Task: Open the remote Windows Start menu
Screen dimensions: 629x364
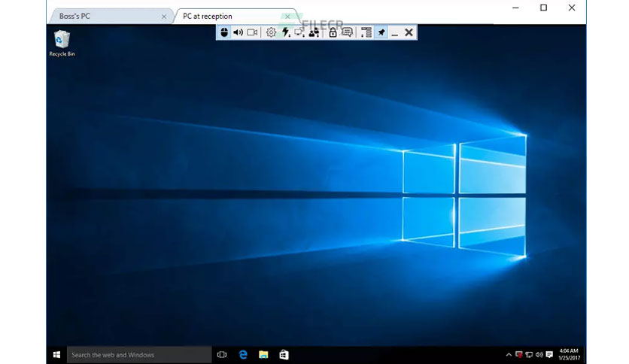Action: (x=56, y=355)
